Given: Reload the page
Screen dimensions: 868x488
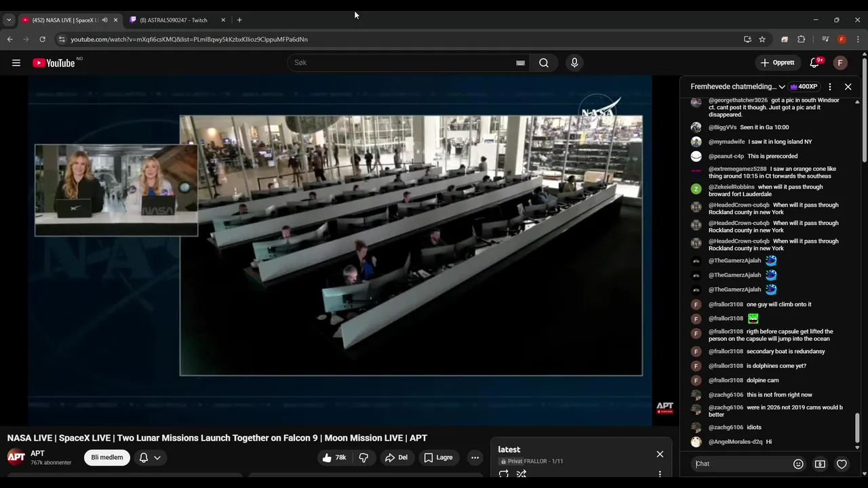Looking at the screenshot, I should (x=42, y=39).
